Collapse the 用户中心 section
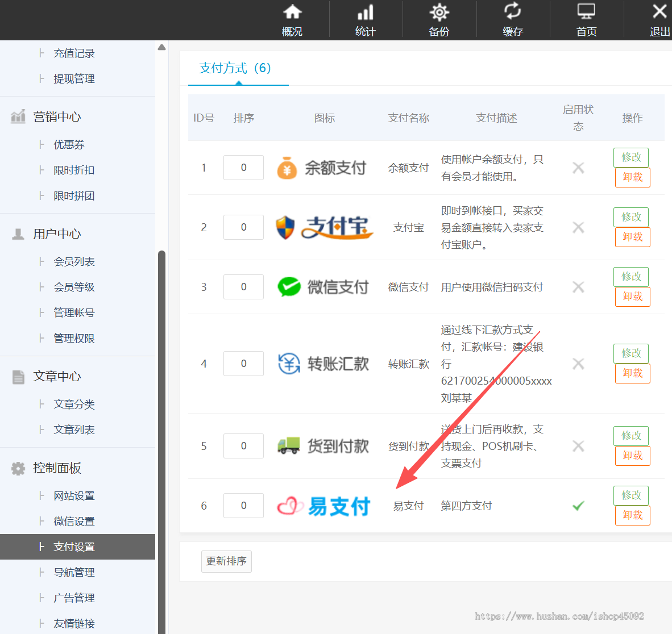Viewport: 672px width, 634px height. click(x=57, y=234)
